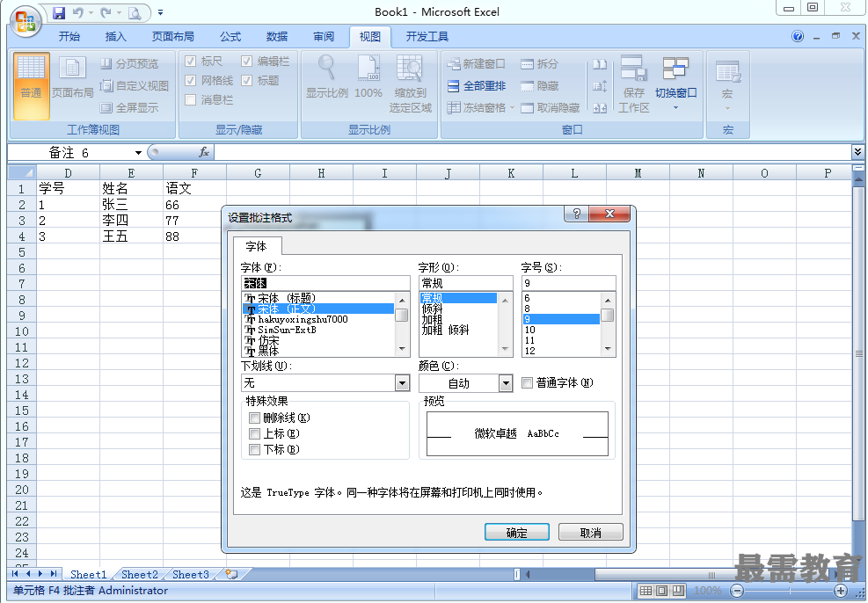Click Unhide (取消隐藏) window
This screenshot has height=603, width=868.
[x=550, y=107]
